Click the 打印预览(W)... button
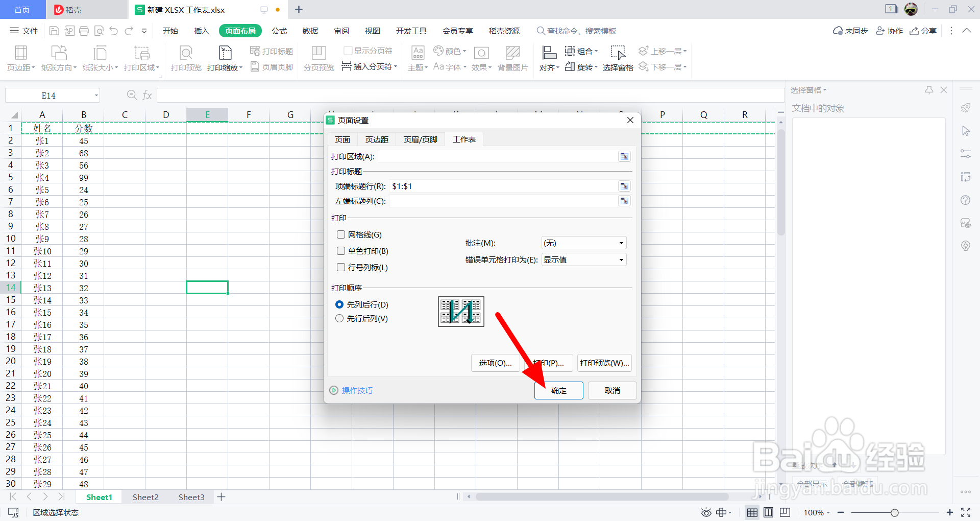980x521 pixels. [x=604, y=363]
